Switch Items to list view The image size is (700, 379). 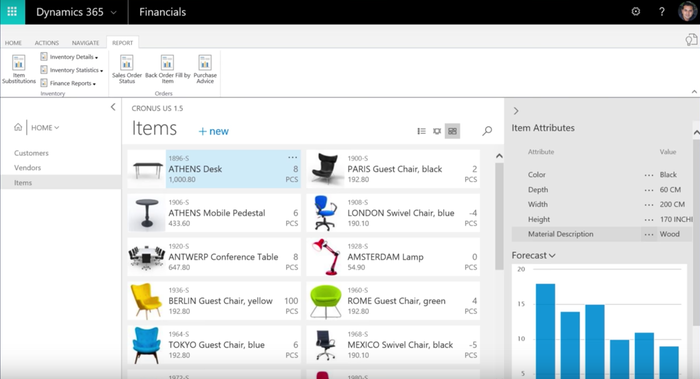tap(421, 131)
